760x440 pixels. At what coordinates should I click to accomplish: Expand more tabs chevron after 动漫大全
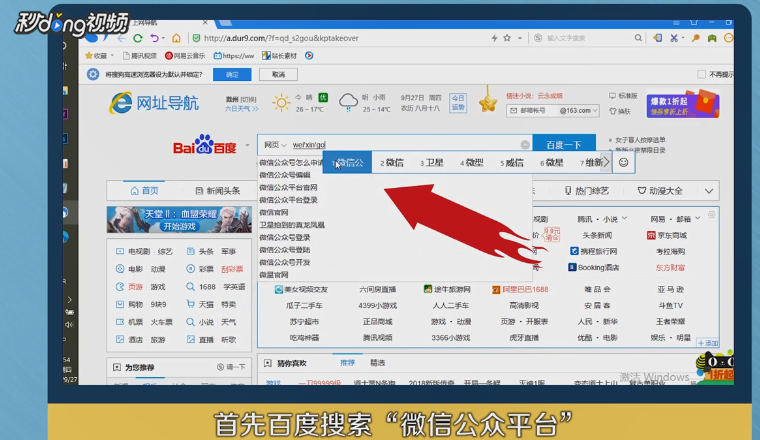[x=709, y=191]
